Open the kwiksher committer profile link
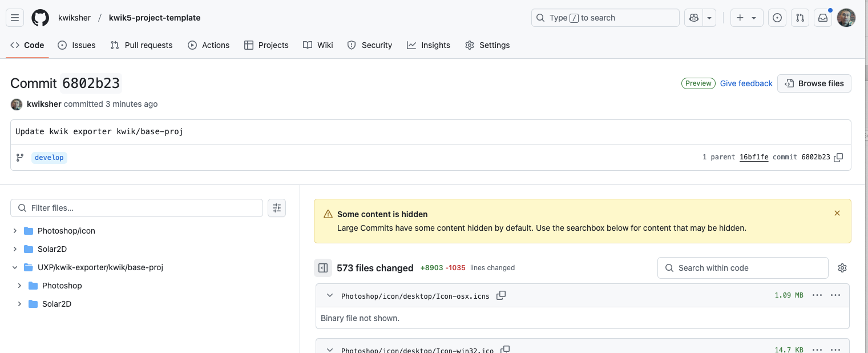The width and height of the screenshot is (868, 353). click(x=44, y=104)
